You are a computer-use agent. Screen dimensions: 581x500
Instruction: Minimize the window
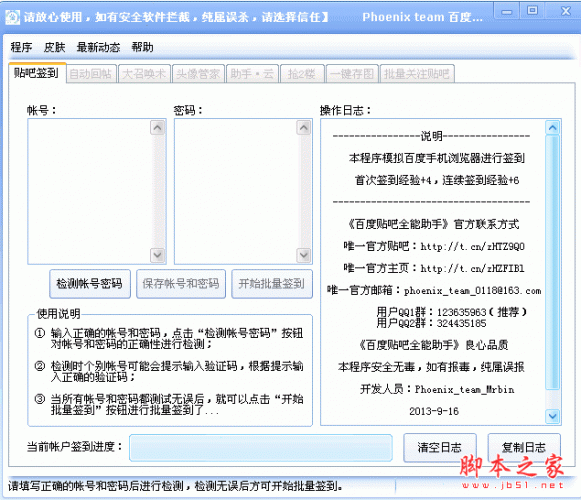507,11
